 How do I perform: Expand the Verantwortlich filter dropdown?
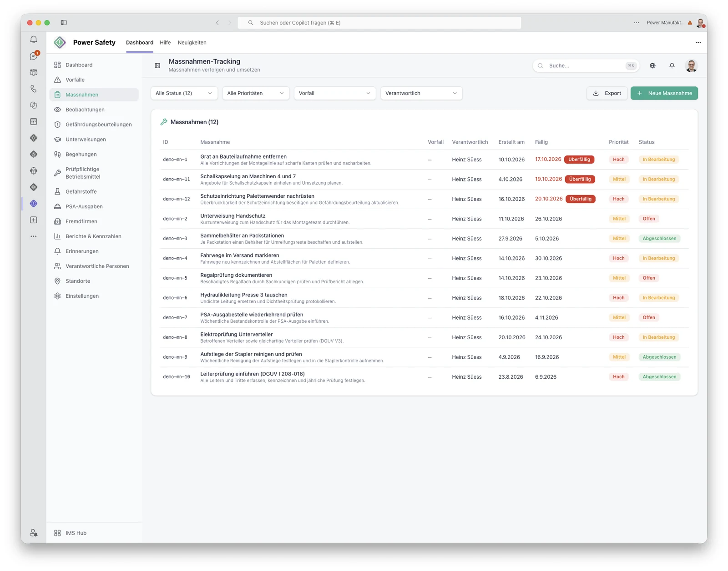click(x=421, y=93)
